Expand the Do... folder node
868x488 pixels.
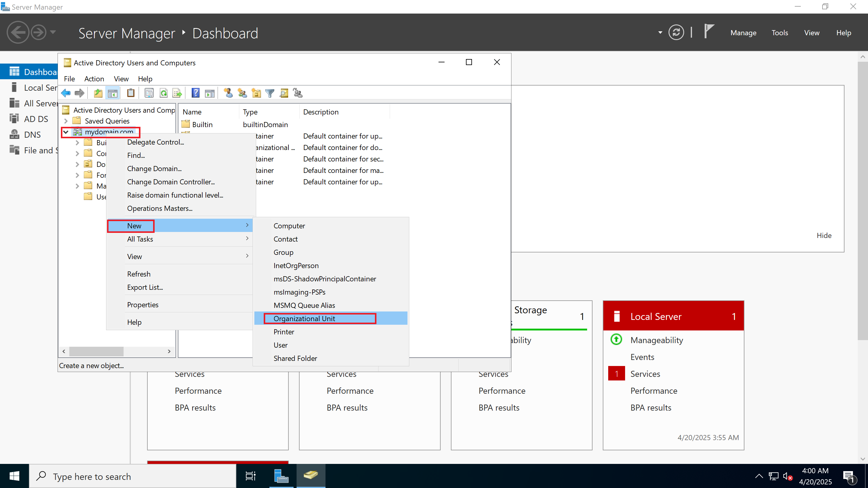click(77, 164)
